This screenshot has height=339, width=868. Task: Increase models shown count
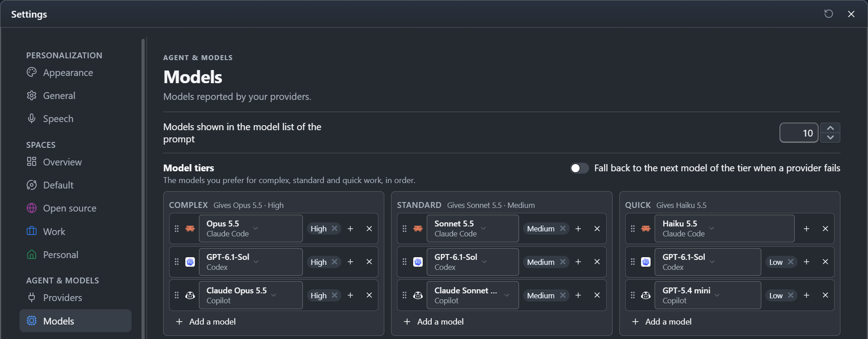(x=830, y=128)
